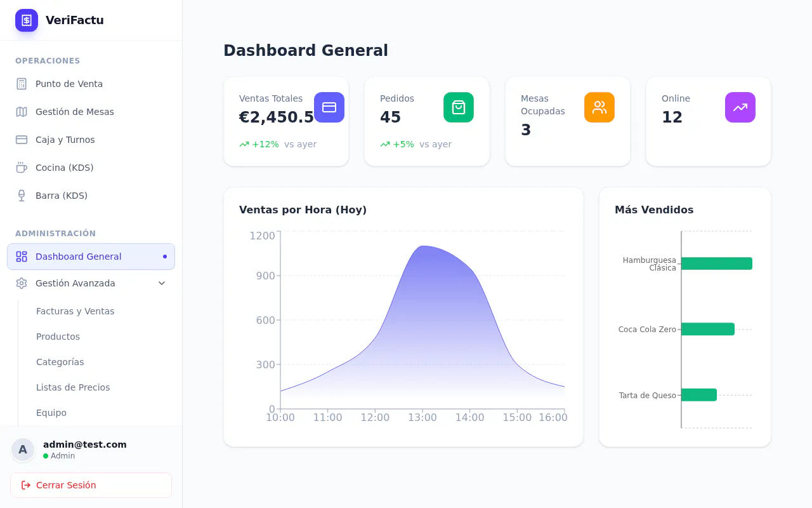Open Punto de Venta menu item
The width and height of the screenshot is (812, 508).
pyautogui.click(x=91, y=84)
